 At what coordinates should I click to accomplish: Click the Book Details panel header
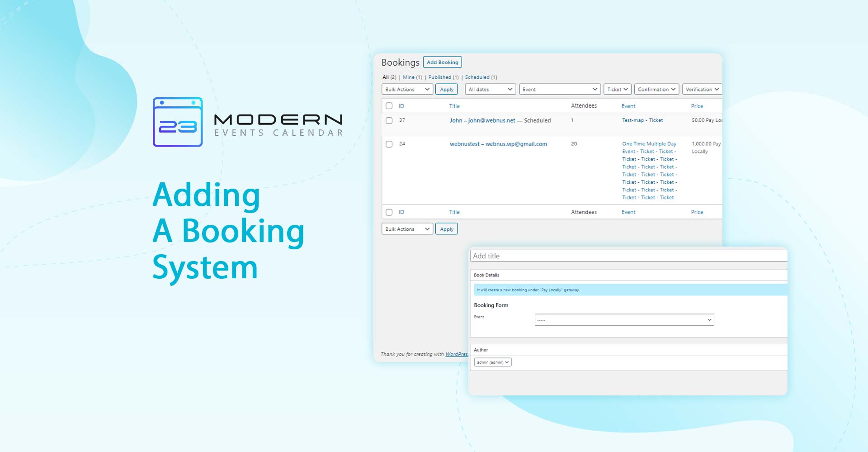pos(629,275)
